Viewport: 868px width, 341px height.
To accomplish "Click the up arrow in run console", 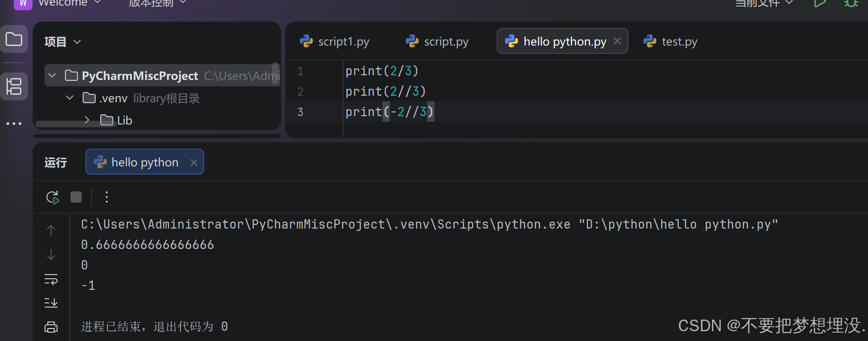I will tap(51, 230).
